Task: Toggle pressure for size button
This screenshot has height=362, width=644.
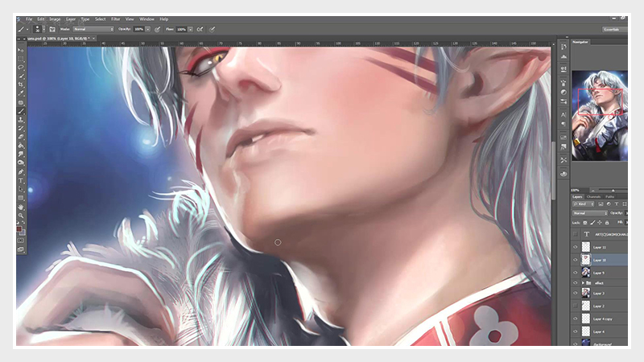Action: [x=213, y=29]
